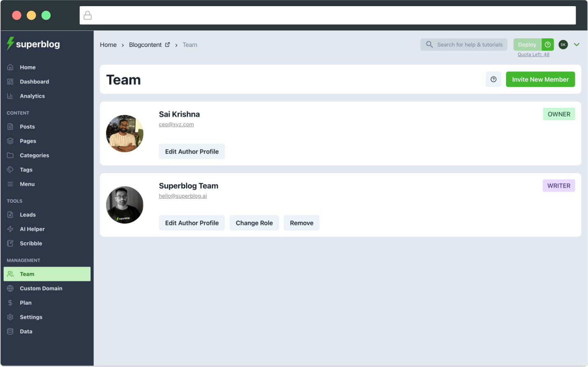Switch to the Team section in Management
The image size is (588, 367).
coord(27,274)
